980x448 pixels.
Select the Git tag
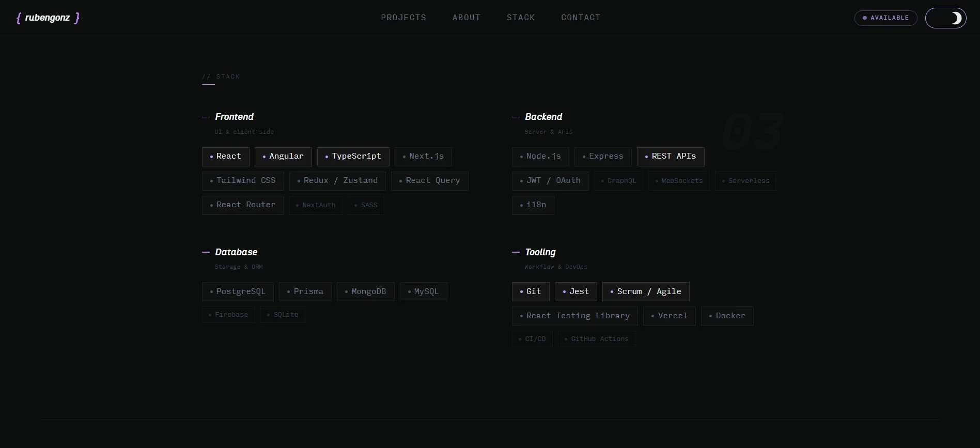click(531, 291)
